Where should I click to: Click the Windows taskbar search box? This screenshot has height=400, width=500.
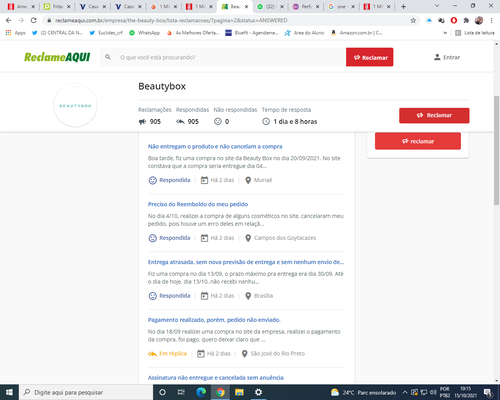[x=86, y=392]
